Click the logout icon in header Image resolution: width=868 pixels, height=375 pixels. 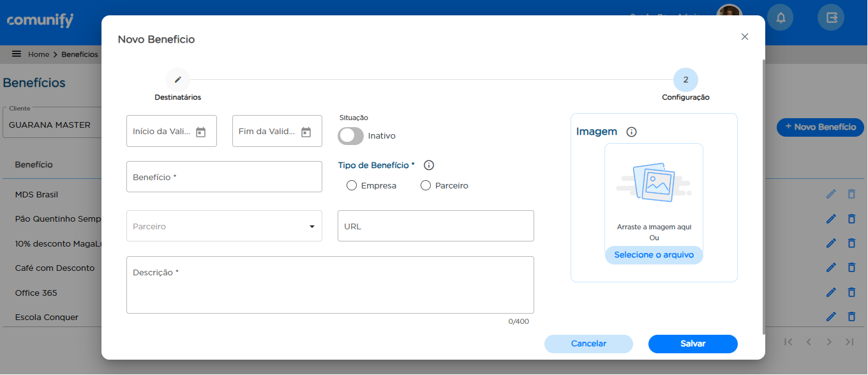(831, 18)
